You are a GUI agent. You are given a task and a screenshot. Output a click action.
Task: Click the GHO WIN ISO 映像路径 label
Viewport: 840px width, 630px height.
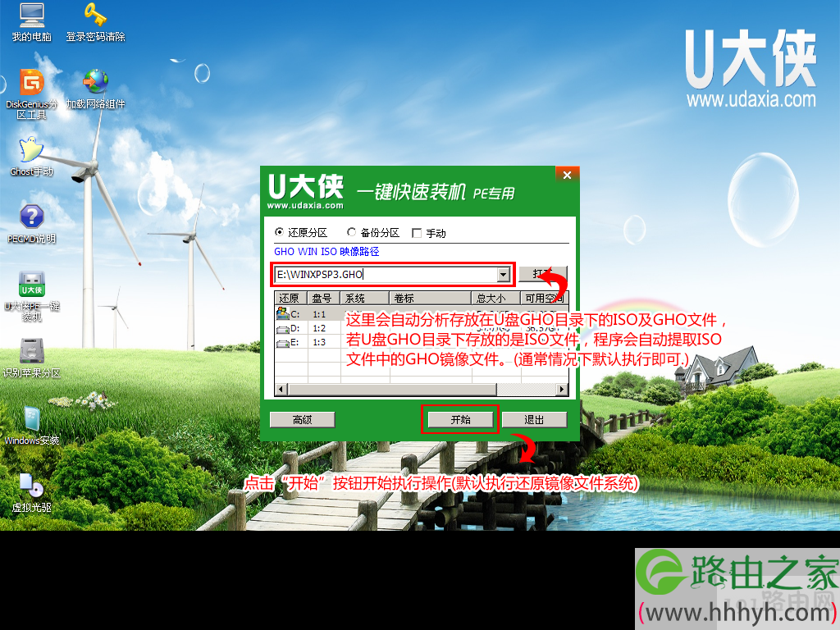[x=326, y=251]
